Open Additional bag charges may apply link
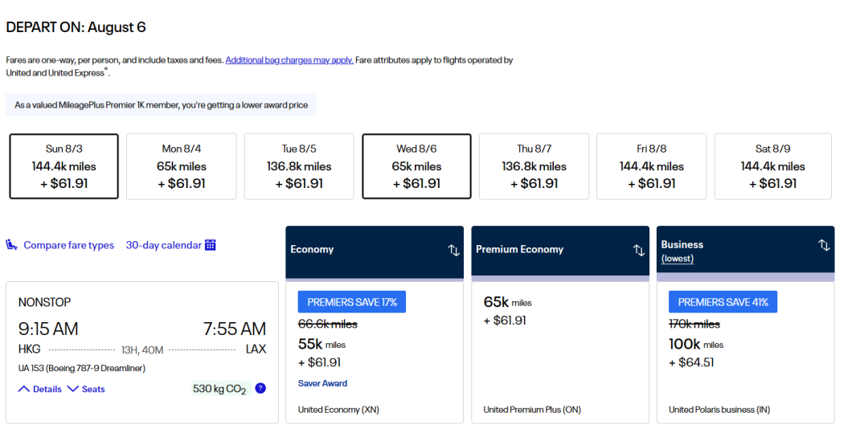868x429 pixels. click(x=289, y=60)
